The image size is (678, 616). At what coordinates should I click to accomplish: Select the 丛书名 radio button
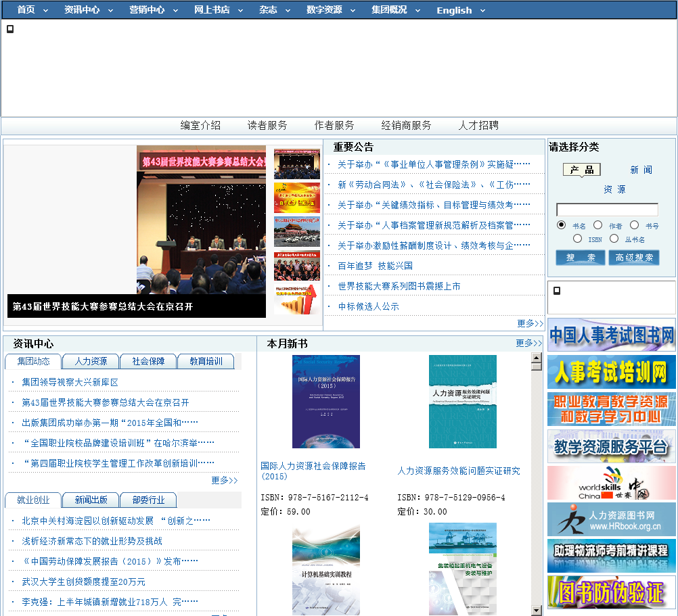click(614, 239)
